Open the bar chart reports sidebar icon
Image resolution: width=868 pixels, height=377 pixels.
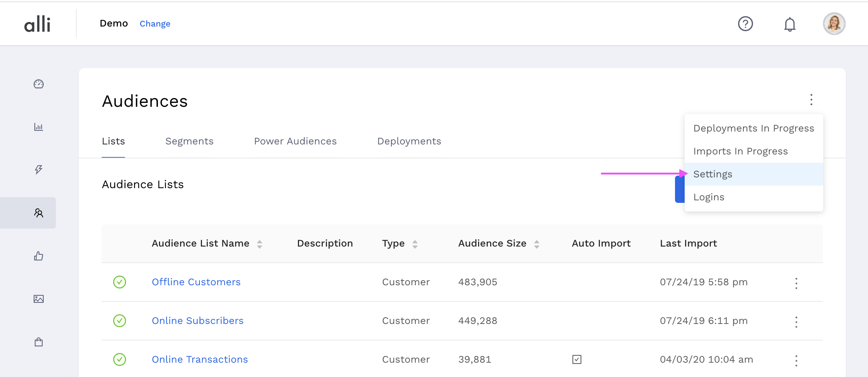pos(39,127)
